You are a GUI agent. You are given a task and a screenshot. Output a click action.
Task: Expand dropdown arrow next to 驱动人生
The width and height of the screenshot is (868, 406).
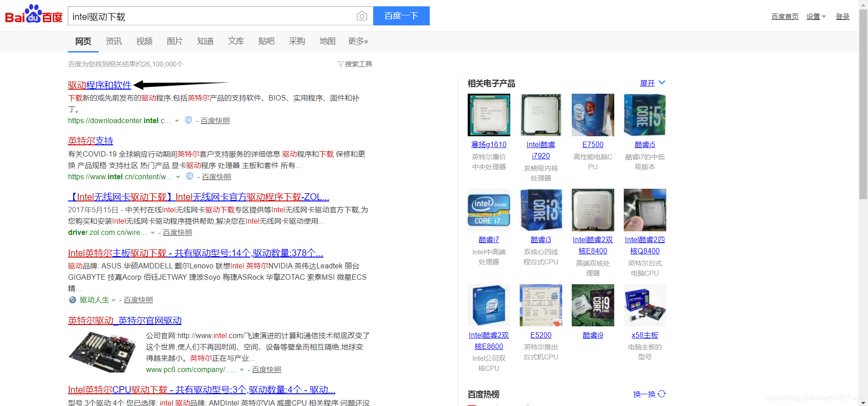tap(114, 300)
